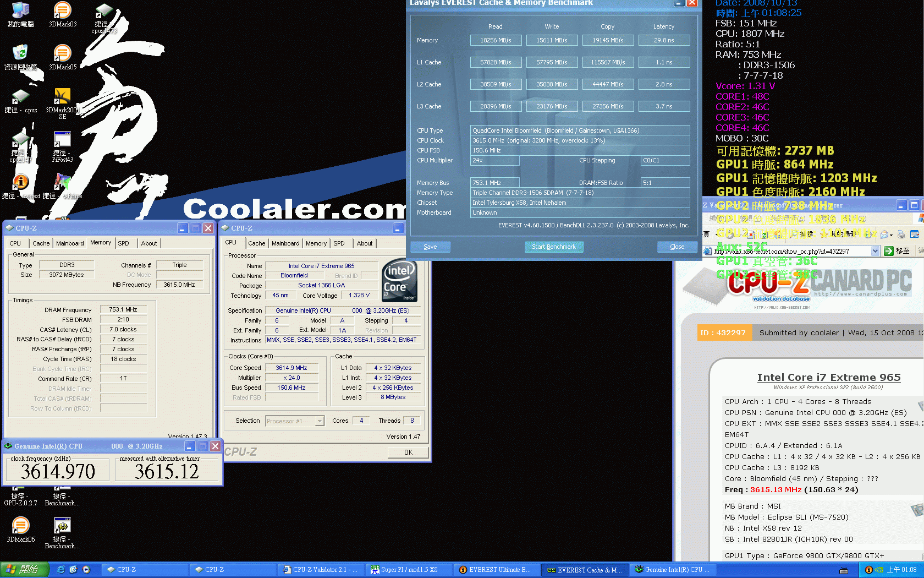Click the browser Mail toolbar icon

click(x=884, y=235)
